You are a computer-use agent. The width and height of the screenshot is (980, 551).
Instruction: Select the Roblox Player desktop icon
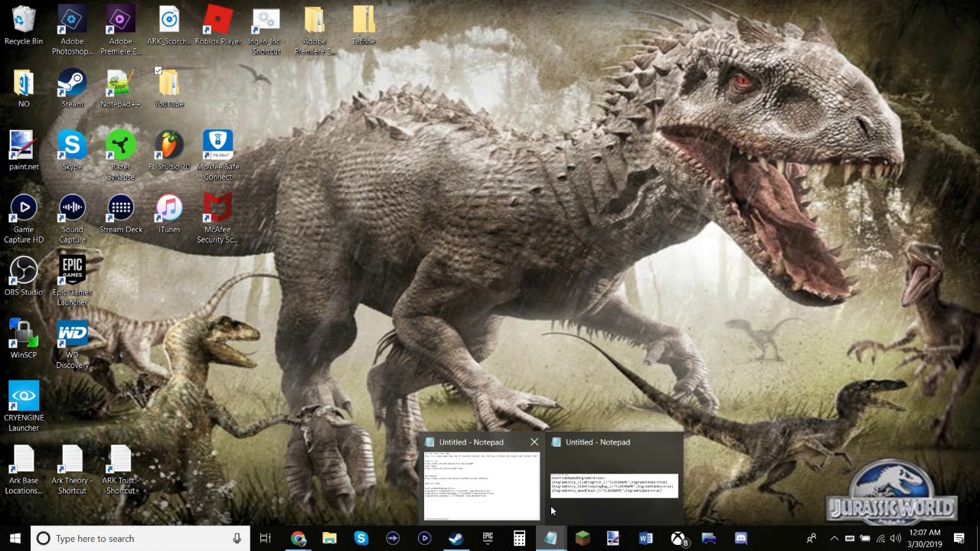coord(218,25)
